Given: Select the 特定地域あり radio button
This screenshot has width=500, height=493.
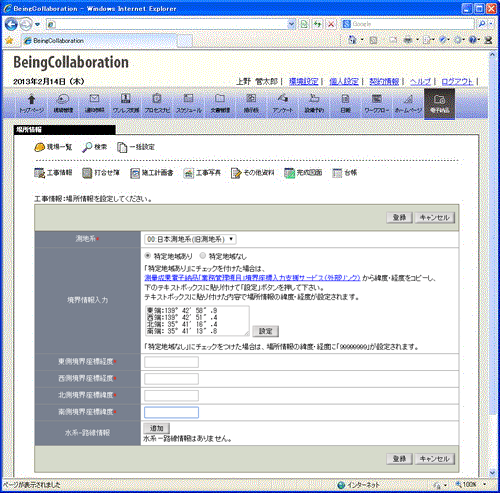Looking at the screenshot, I should [147, 256].
